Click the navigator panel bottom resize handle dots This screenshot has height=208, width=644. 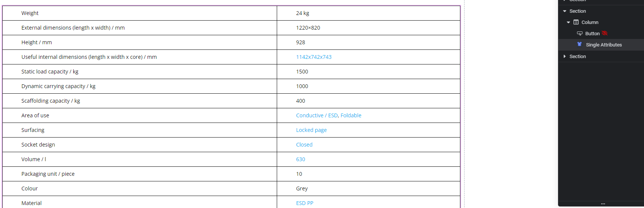tap(603, 204)
